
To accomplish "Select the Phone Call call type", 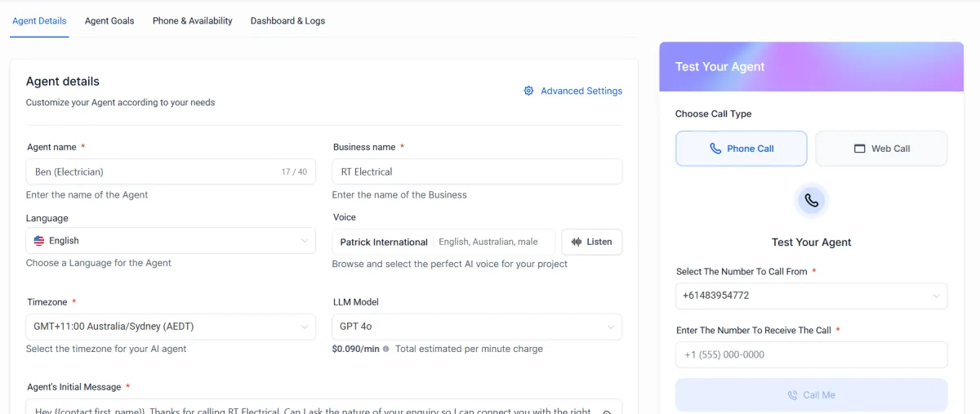I will pos(741,149).
